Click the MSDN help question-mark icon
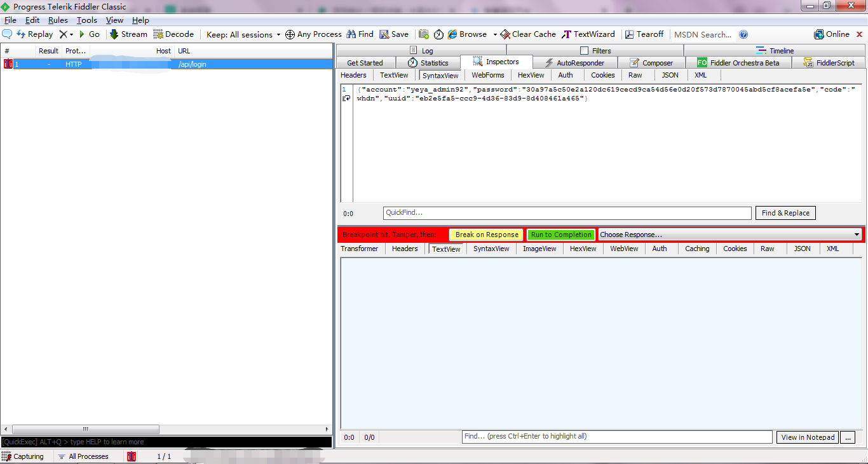Image resolution: width=868 pixels, height=464 pixels. click(x=743, y=34)
